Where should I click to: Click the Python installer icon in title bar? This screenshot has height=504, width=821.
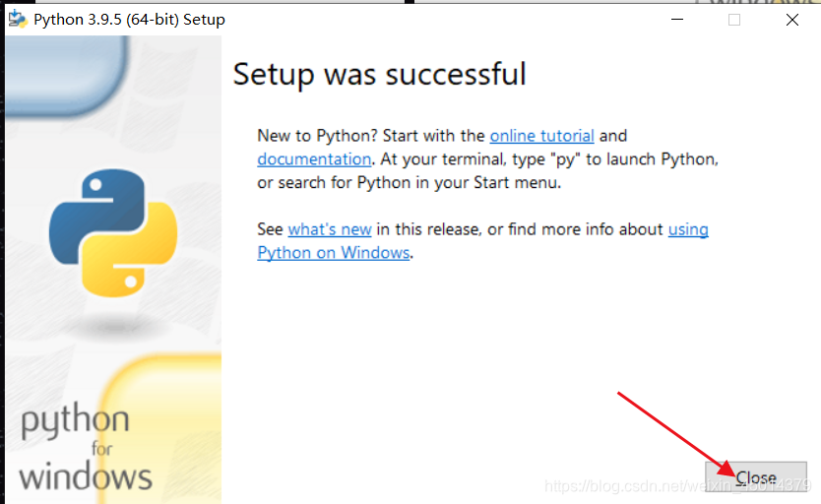18,20
